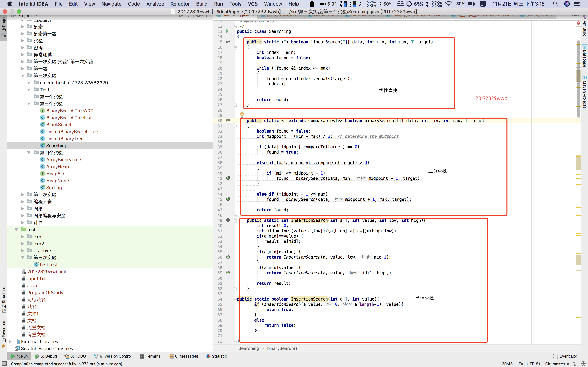Screen dimensions: 588x367
Task: Click the 30:45 cursor position indicator
Action: click(507, 364)
